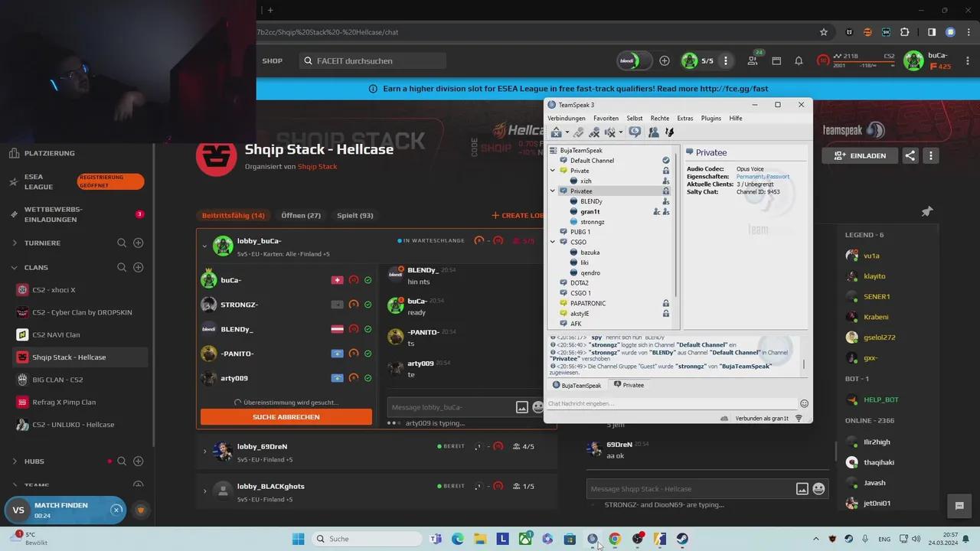The height and width of the screenshot is (551, 980).
Task: Open FACEIT notifications bell
Action: [799, 61]
